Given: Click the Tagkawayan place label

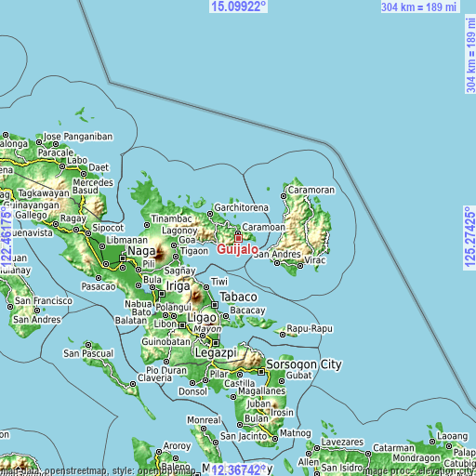Looking at the screenshot, I should click(x=44, y=193).
